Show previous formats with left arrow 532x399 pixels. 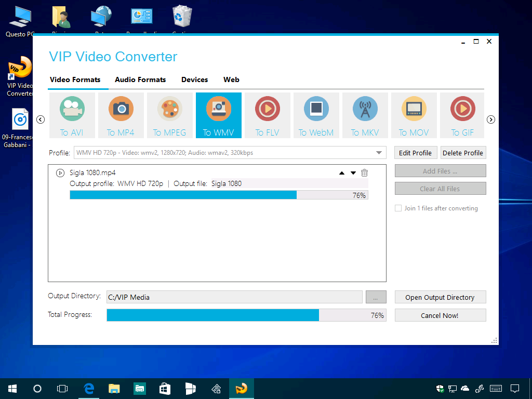[x=41, y=119]
